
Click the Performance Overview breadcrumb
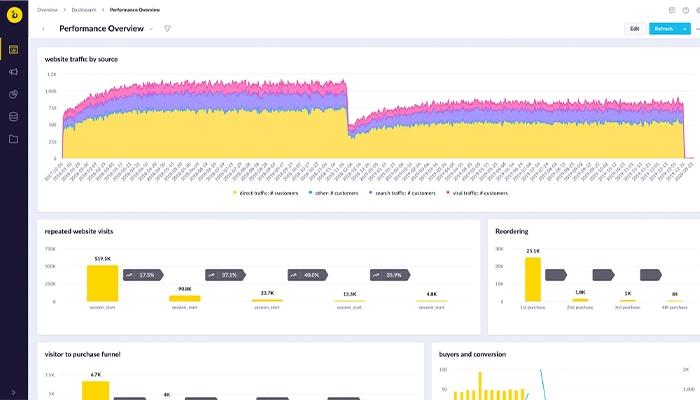[135, 10]
